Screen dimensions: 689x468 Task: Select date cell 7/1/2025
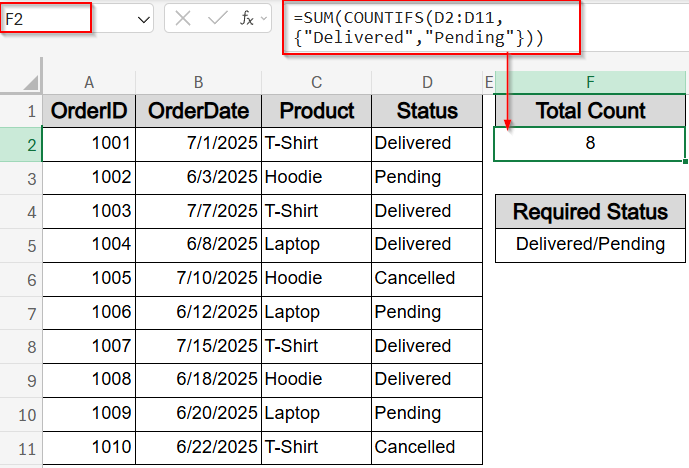pos(198,144)
